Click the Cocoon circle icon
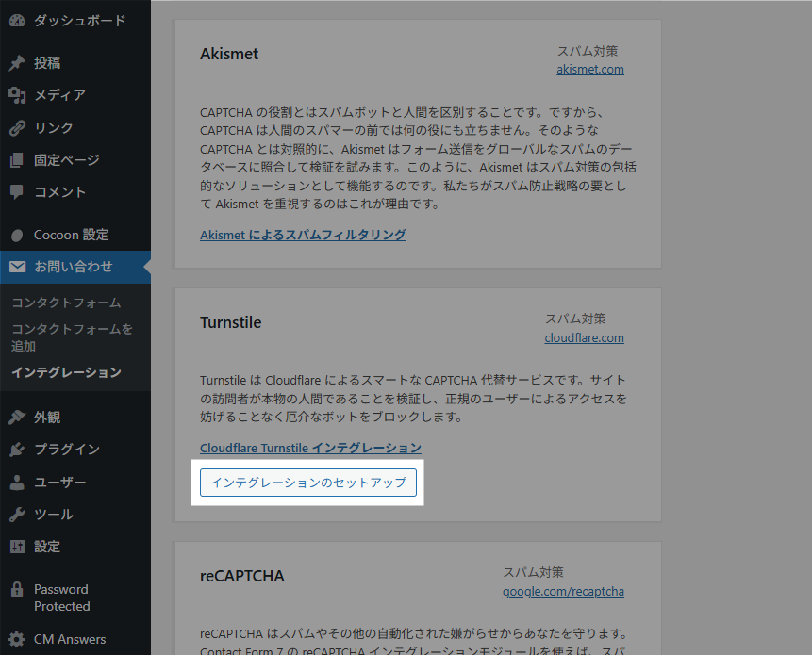This screenshot has height=655, width=812. coord(17,236)
